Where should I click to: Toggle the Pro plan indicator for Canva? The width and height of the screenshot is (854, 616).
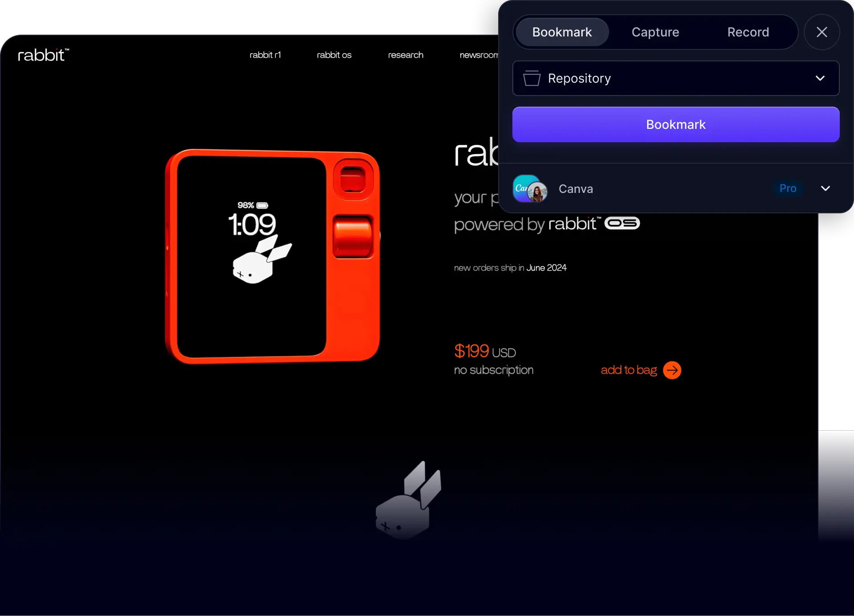(788, 188)
